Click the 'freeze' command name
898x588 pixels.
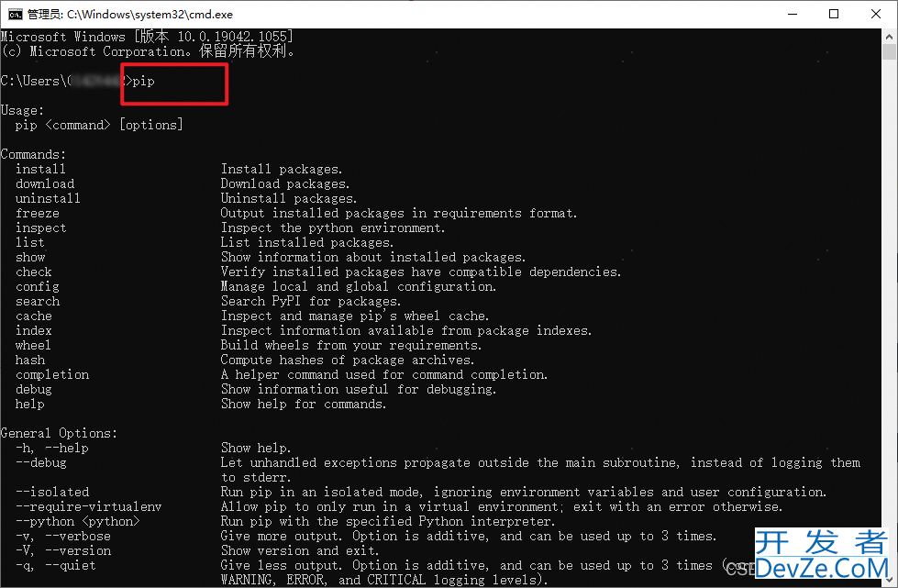[x=38, y=214]
